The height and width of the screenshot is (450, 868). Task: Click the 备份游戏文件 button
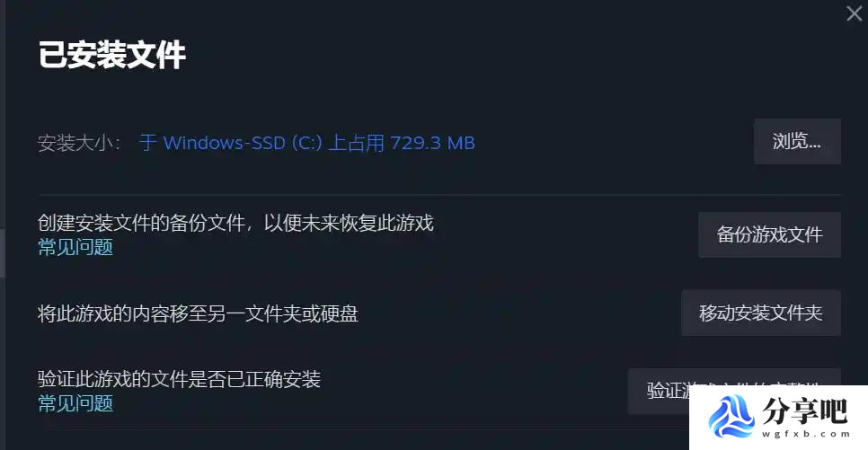click(769, 234)
